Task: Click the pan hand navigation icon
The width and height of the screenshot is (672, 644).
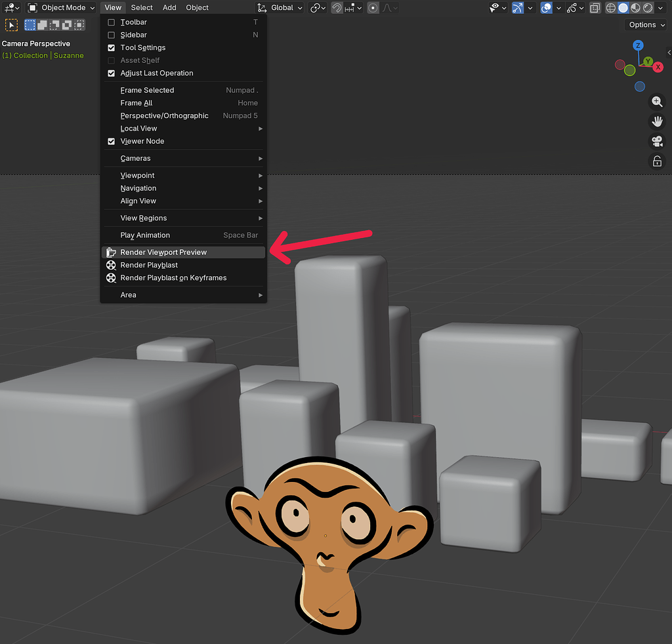Action: tap(657, 121)
